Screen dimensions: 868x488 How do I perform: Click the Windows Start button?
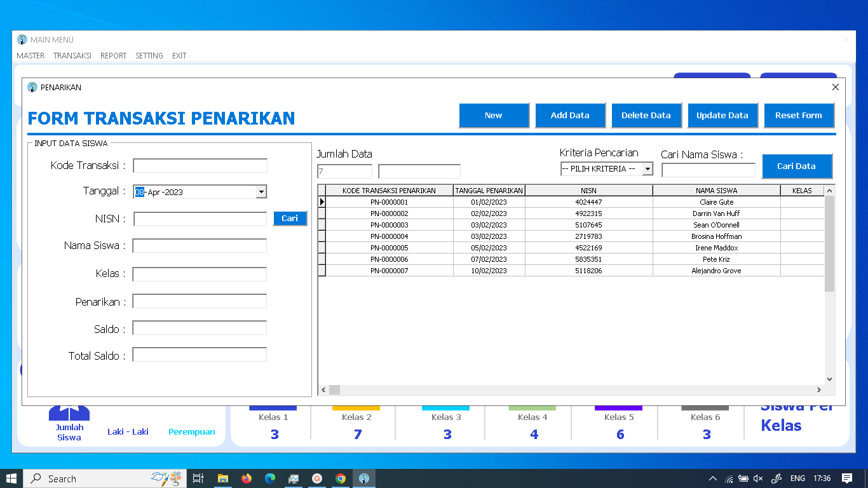[11, 478]
